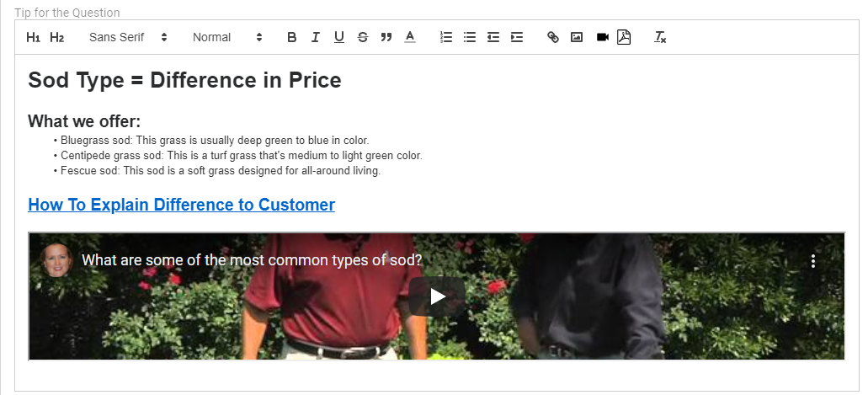This screenshot has height=395, width=868.
Task: Toggle italic formatting
Action: coord(315,37)
